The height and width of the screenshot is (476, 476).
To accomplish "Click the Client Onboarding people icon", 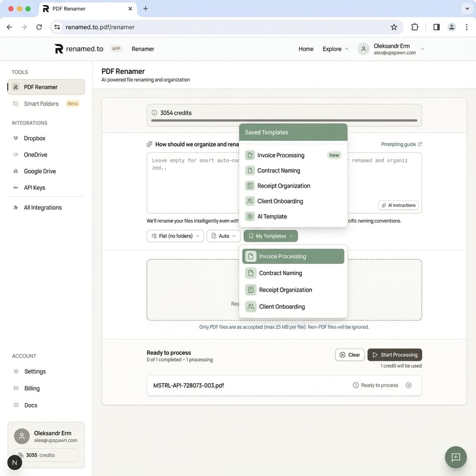I will 250,306.
